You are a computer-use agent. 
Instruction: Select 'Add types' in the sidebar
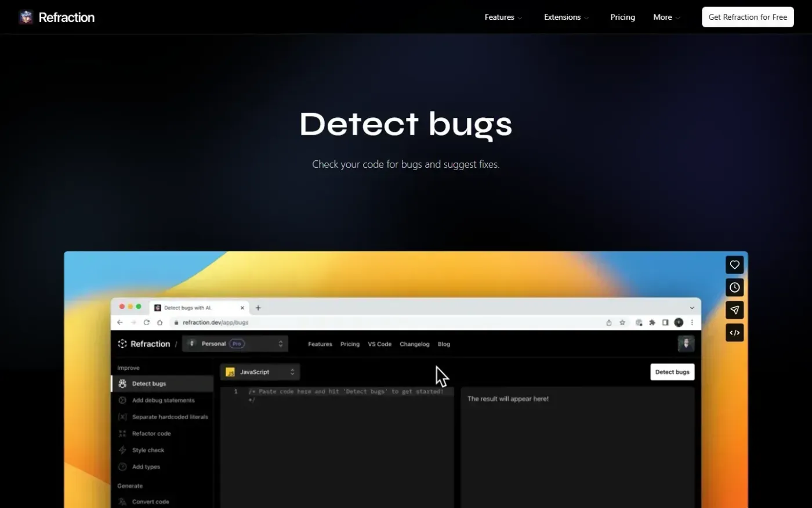click(162, 467)
